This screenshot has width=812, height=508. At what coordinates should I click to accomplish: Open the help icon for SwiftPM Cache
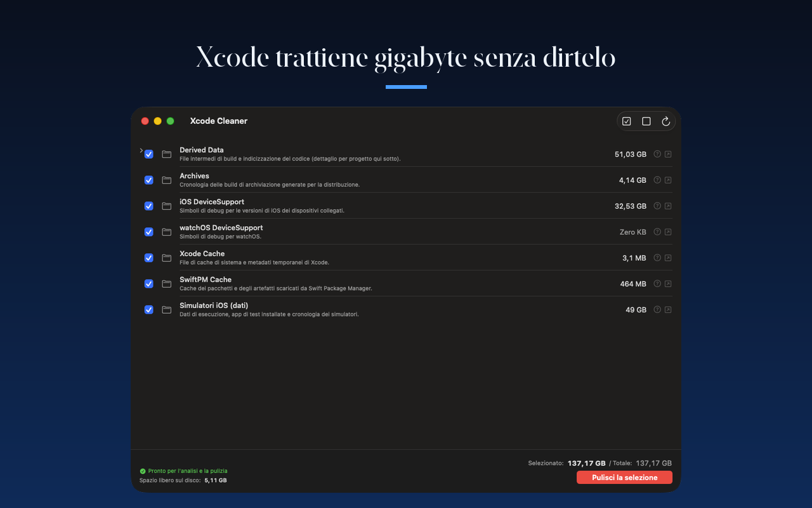[657, 284]
